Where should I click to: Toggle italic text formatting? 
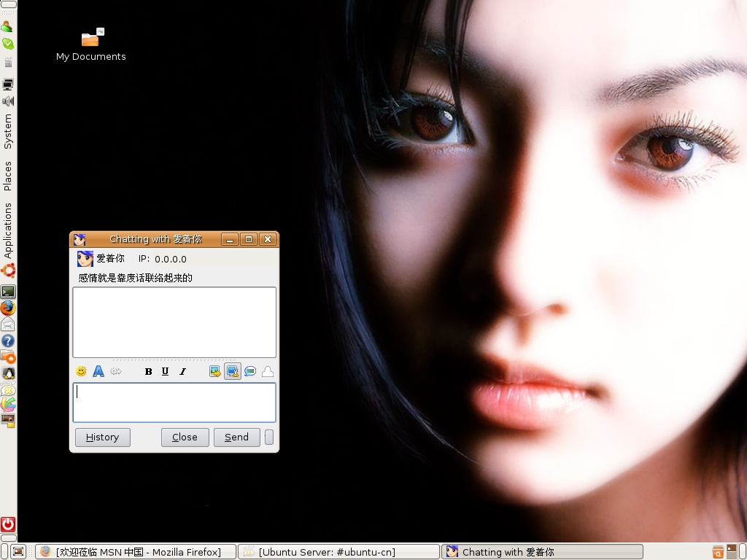click(x=182, y=371)
